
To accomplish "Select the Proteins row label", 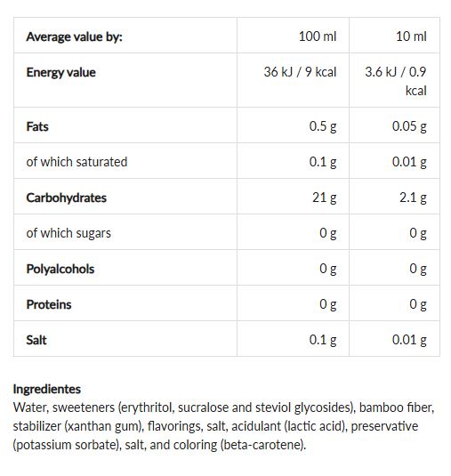I will pos(49,304).
